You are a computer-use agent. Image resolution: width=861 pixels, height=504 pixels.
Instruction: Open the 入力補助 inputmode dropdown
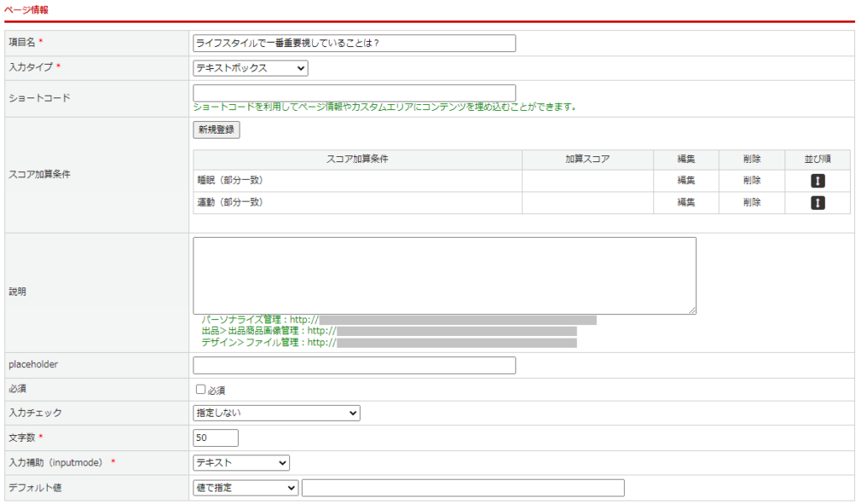(x=241, y=463)
